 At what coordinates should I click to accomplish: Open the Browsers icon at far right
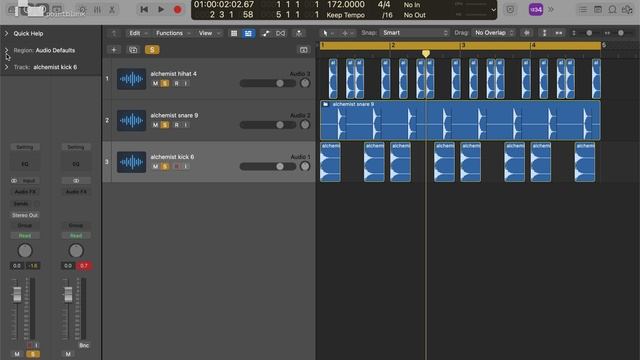pyautogui.click(x=627, y=9)
